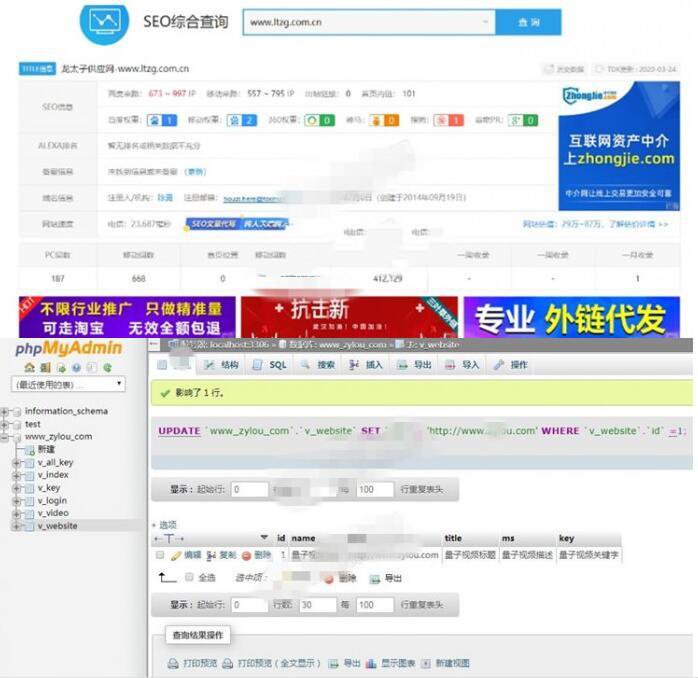Open the 最近使用的表 dropdown
This screenshot has width=698, height=678.
pos(68,385)
